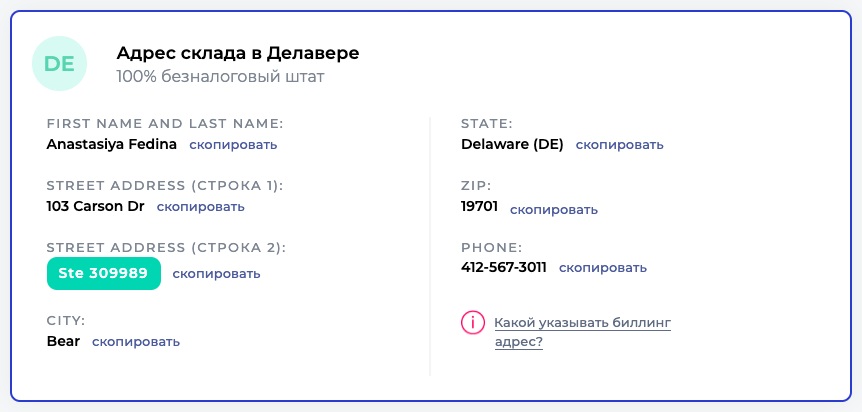Copy the phone number 412-567-3011

coord(602,268)
